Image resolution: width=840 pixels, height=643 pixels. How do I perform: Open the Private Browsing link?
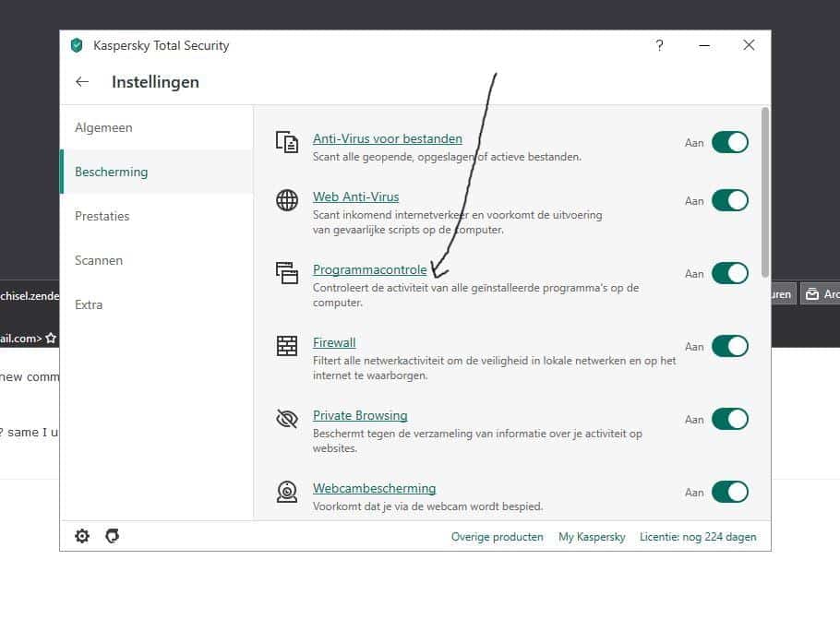(x=360, y=415)
